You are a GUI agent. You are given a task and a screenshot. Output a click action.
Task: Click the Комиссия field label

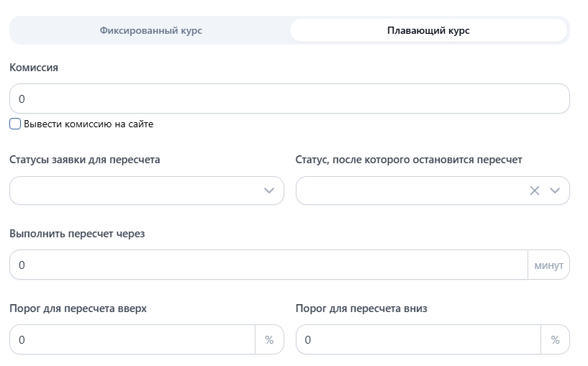point(34,68)
